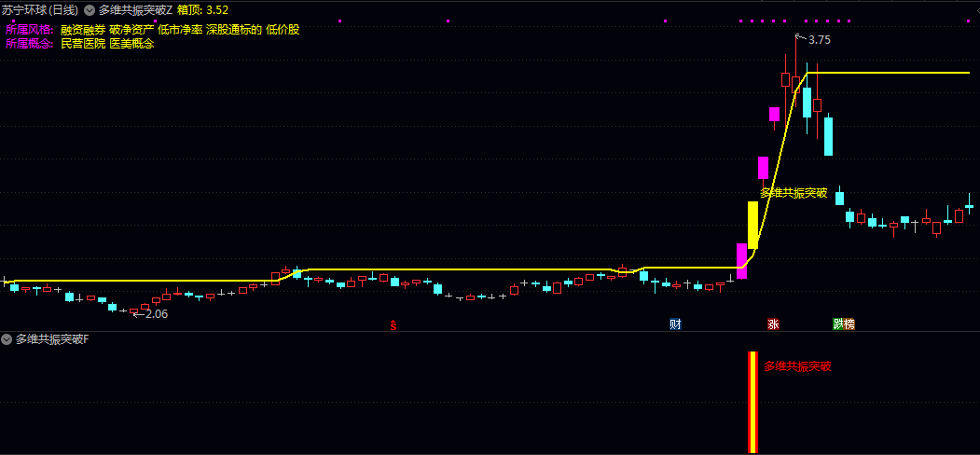980x455 pixels.
Task: Click the orange 榜 marker icon
Action: [849, 324]
